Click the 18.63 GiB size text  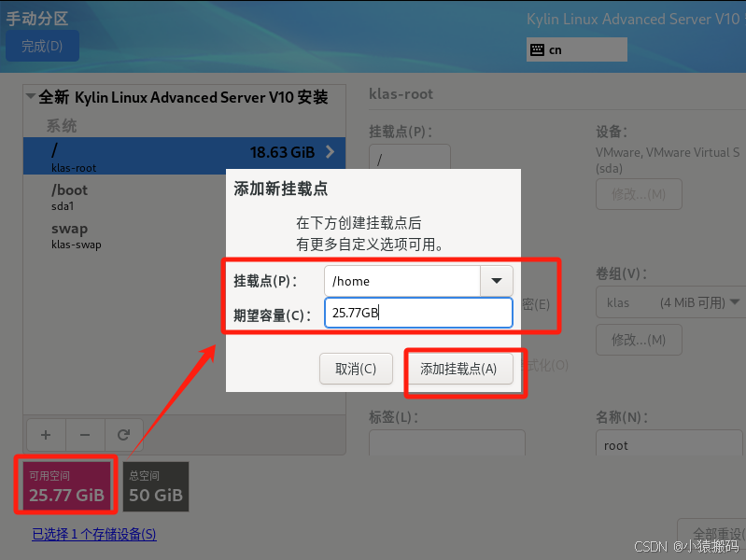pyautogui.click(x=283, y=152)
